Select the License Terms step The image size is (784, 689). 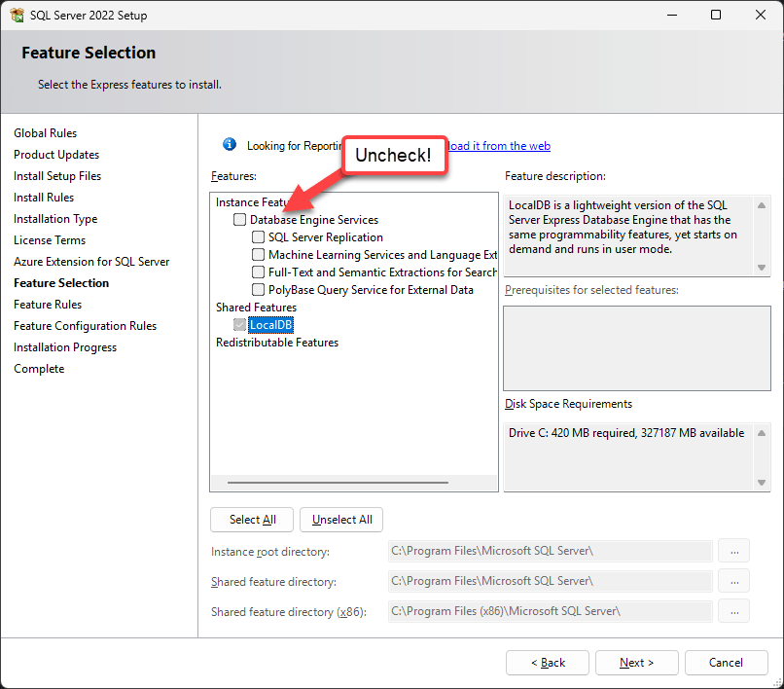(50, 240)
